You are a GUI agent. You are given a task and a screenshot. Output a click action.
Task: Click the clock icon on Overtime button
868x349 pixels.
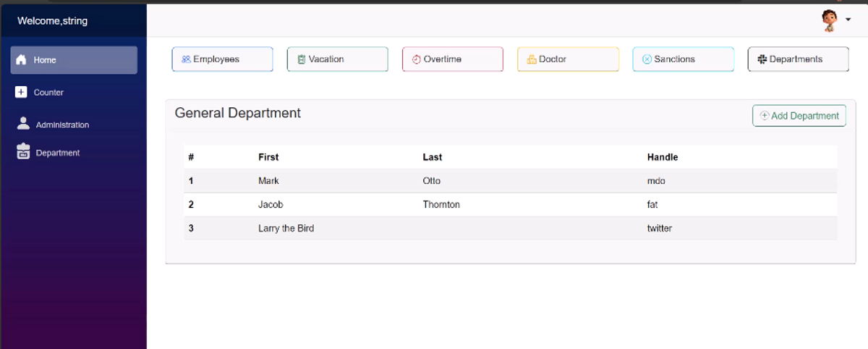click(417, 59)
